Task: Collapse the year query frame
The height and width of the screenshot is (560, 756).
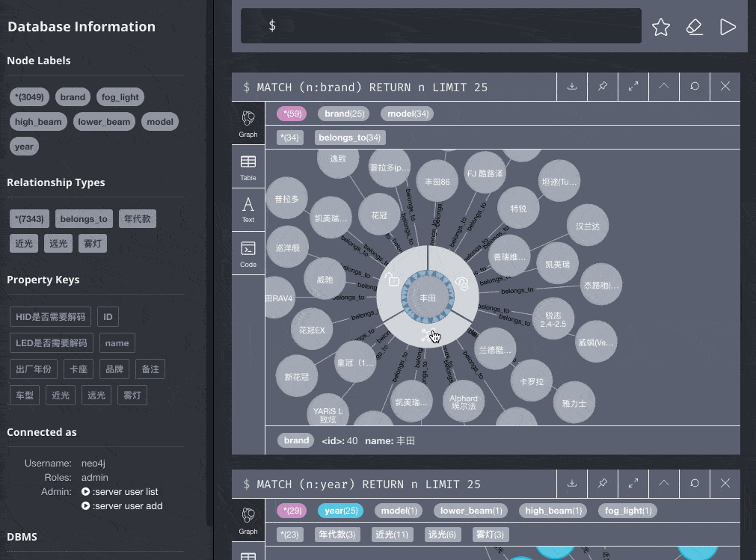Action: [664, 484]
